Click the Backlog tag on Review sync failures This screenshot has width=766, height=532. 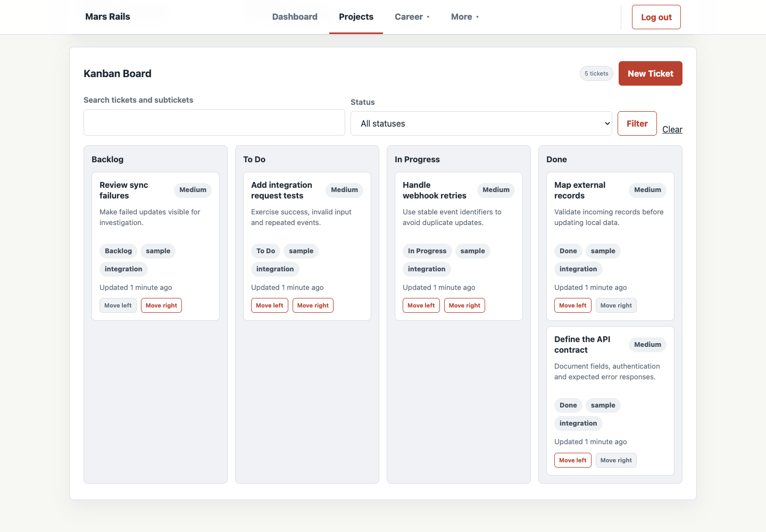pyautogui.click(x=118, y=251)
